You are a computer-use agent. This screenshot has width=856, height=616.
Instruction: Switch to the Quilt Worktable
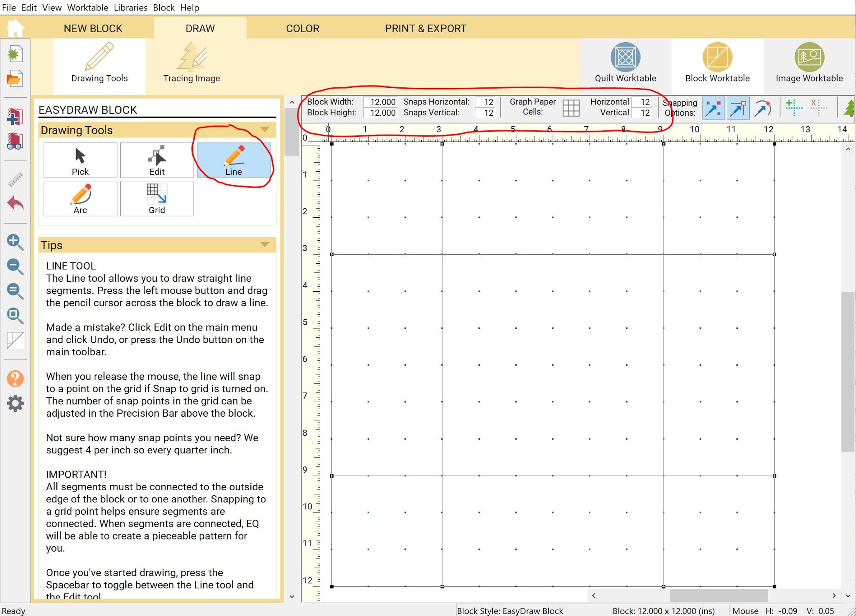coord(625,64)
